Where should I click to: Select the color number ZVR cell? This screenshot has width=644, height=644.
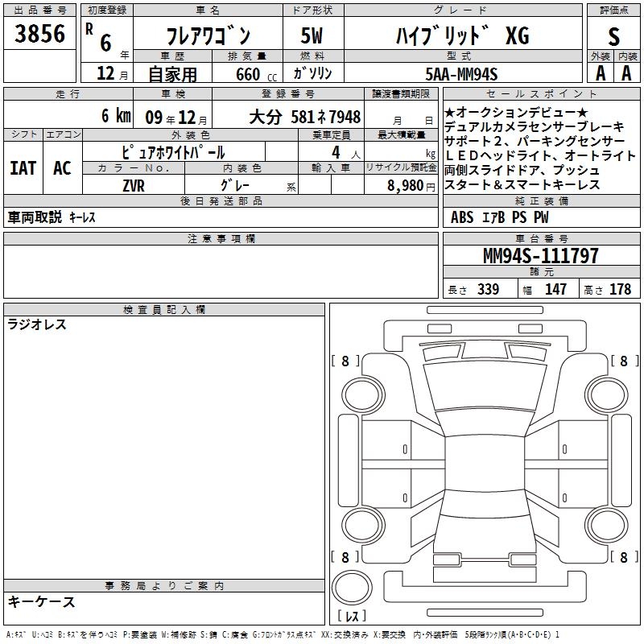tap(133, 184)
